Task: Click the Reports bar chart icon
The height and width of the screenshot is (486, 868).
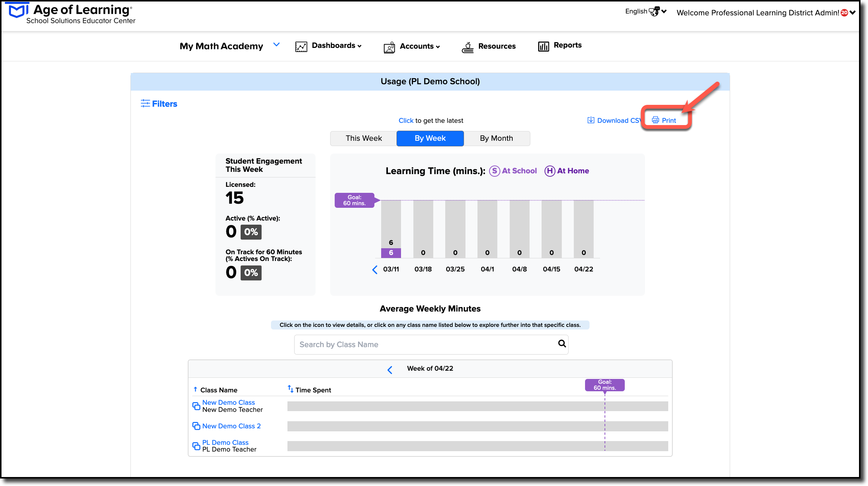Action: pyautogui.click(x=543, y=46)
